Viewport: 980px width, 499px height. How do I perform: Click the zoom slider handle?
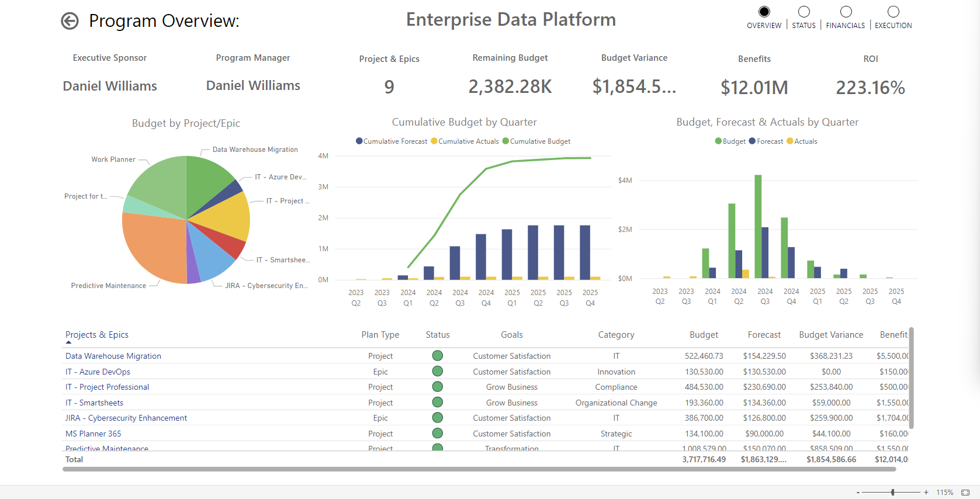893,493
